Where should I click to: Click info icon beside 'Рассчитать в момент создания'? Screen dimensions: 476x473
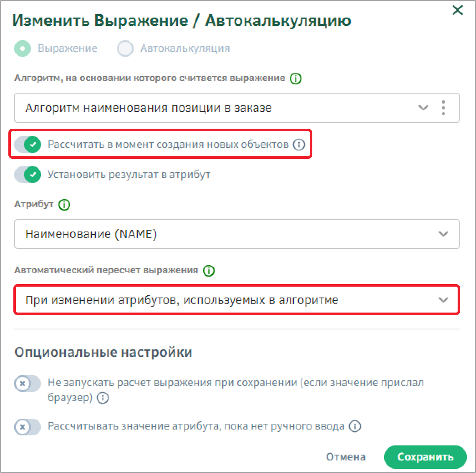click(x=299, y=144)
